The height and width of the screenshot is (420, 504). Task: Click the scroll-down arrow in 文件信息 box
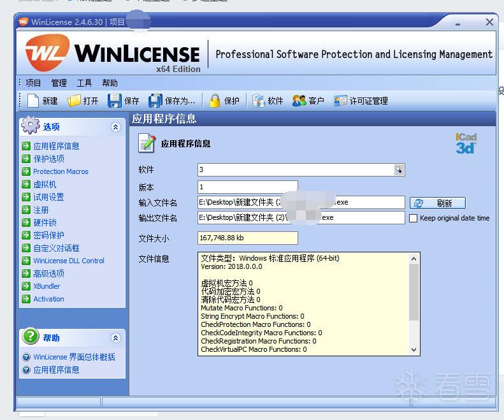click(414, 350)
